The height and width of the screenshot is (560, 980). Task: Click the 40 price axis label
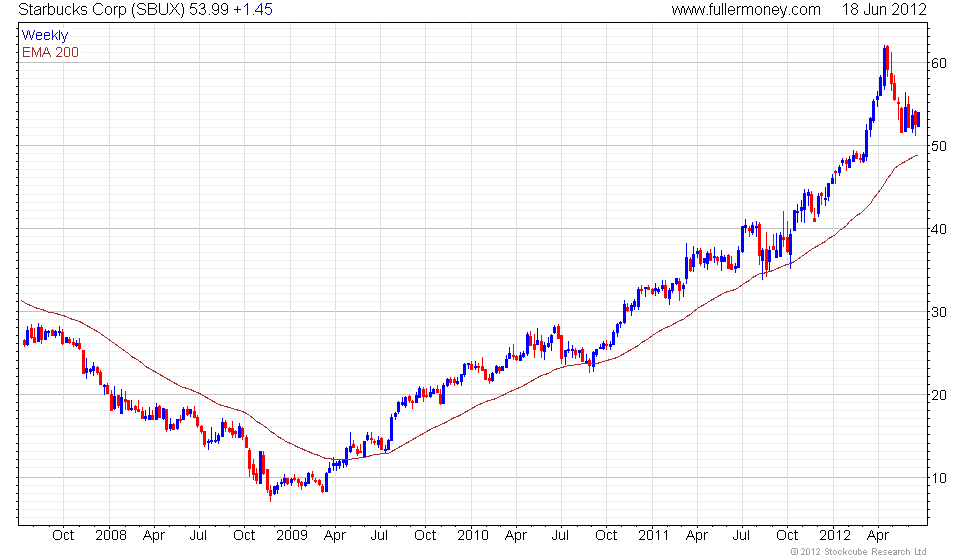coord(939,229)
